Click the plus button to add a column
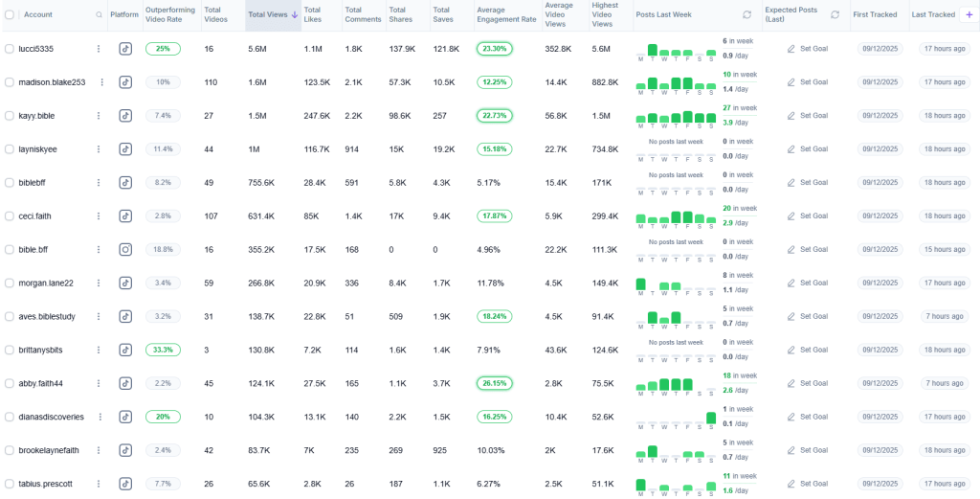980x499 pixels. (967, 14)
